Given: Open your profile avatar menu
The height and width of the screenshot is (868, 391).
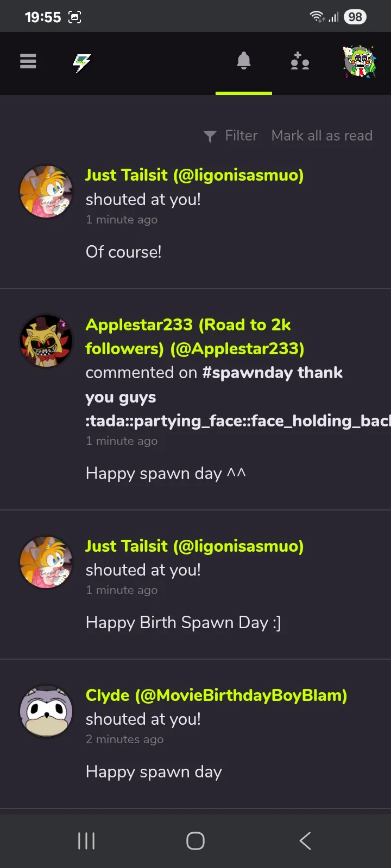Looking at the screenshot, I should pyautogui.click(x=360, y=62).
